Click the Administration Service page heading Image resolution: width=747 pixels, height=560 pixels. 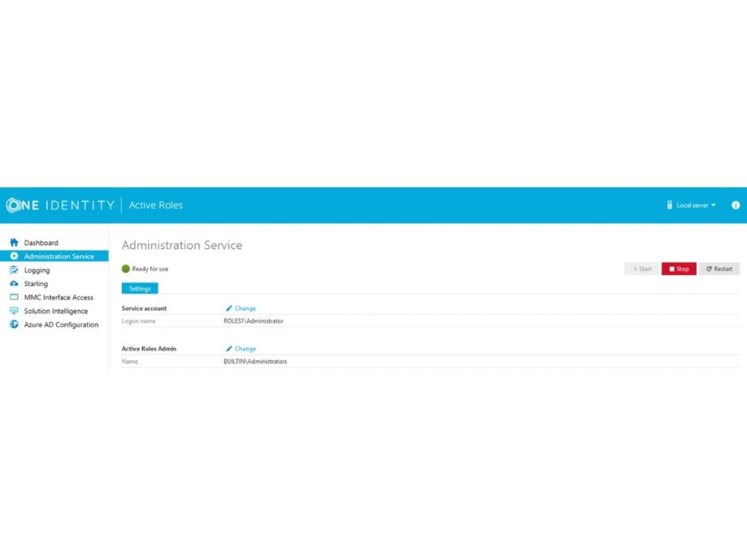[x=182, y=245]
